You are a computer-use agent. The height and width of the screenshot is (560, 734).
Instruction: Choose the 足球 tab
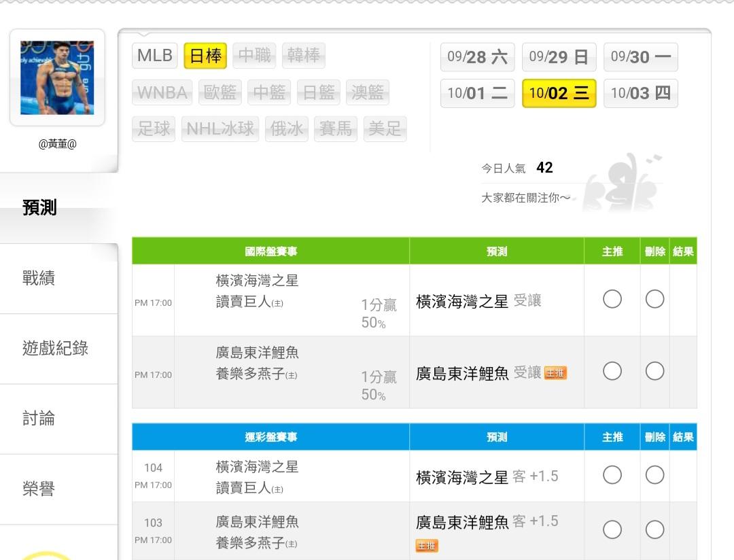[154, 128]
